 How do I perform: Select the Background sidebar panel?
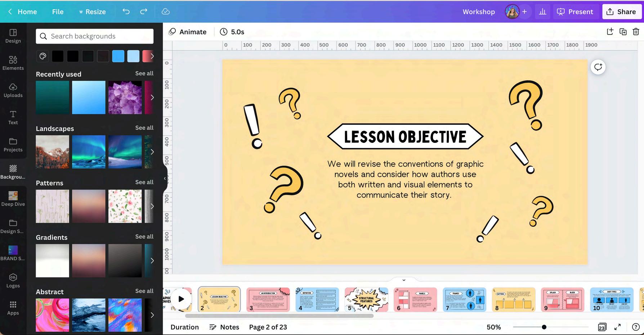click(x=13, y=172)
